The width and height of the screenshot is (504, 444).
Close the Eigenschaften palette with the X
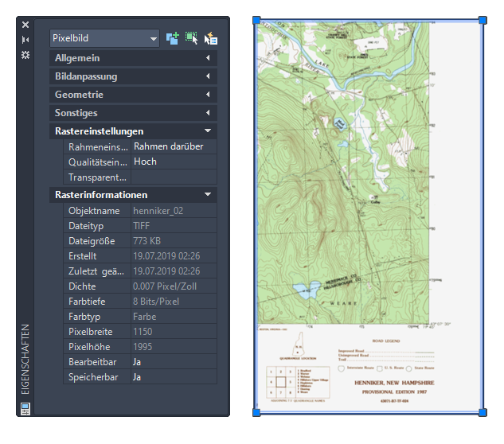(25, 25)
